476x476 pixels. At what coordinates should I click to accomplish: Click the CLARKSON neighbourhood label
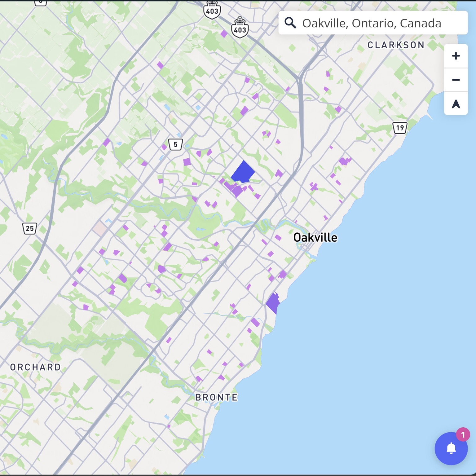(396, 45)
